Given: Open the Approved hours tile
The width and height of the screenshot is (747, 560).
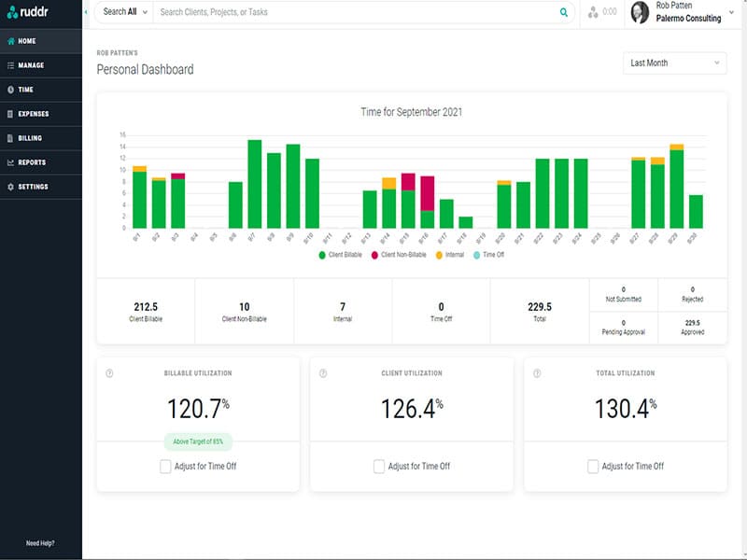Looking at the screenshot, I should (x=692, y=327).
